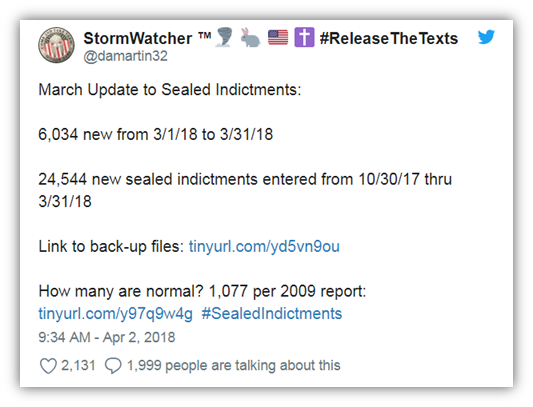Click the rabbit emoji in display name
The width and height of the screenshot is (533, 407).
click(x=250, y=37)
